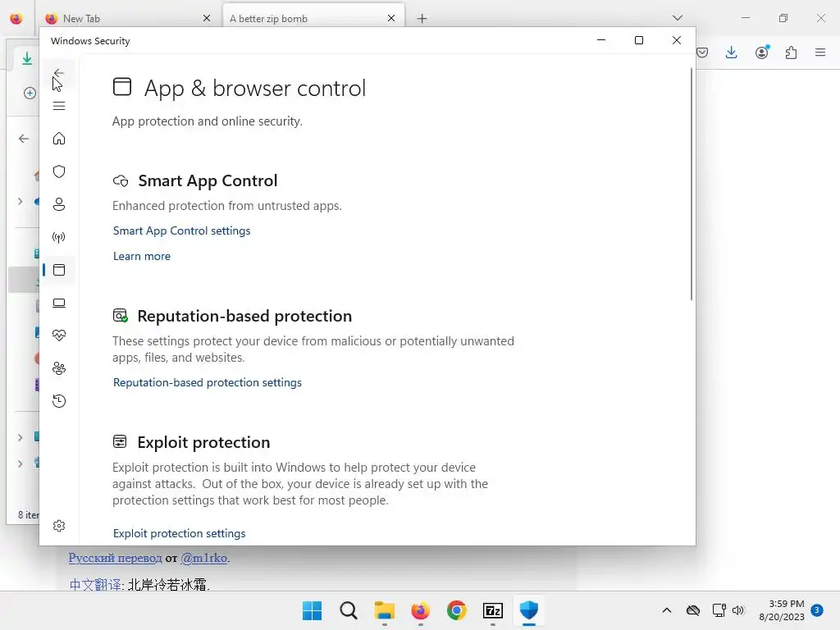Viewport: 840px width, 630px height.
Task: Open Google Chrome from taskbar
Action: coord(457,610)
